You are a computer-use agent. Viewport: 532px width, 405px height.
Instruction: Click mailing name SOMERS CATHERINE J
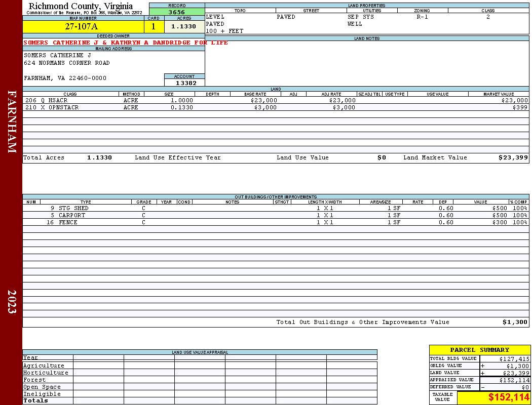point(57,55)
